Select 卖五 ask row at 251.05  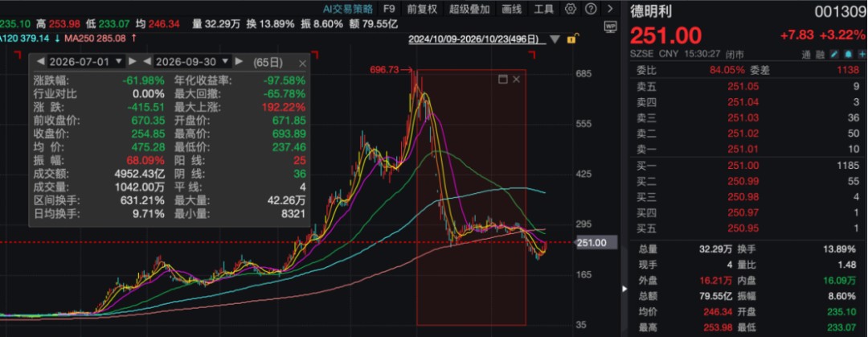click(x=748, y=86)
